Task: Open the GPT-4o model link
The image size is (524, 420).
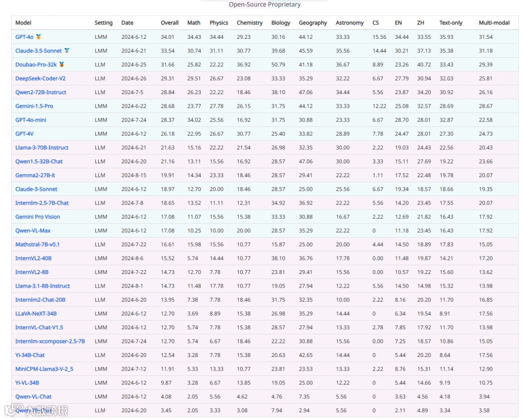Action: (x=24, y=37)
